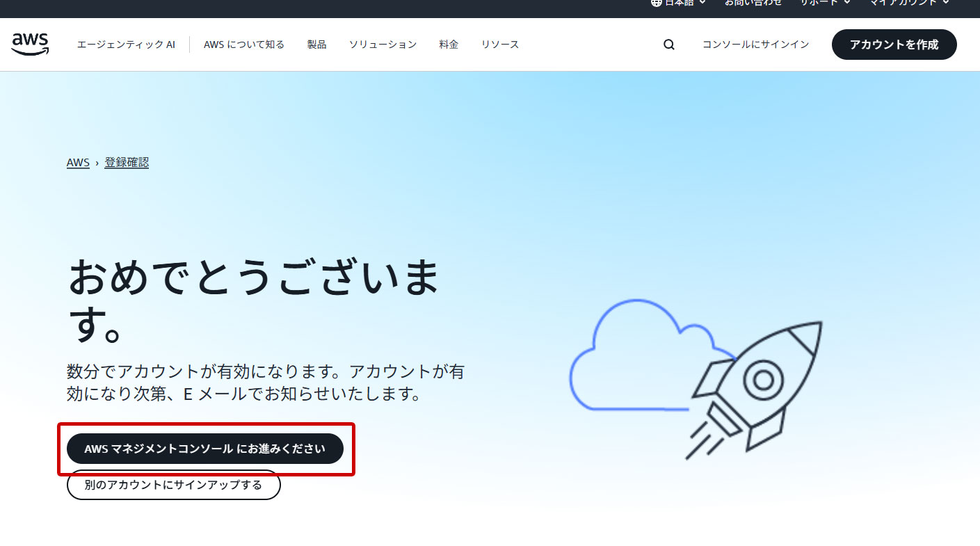Open the search magnifier icon
This screenshot has width=980, height=546.
(669, 45)
